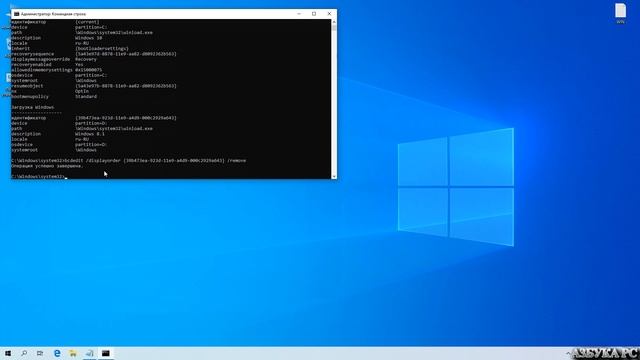Click the "recoverysequence" line
The width and height of the screenshot is (640, 360).
tap(94, 54)
